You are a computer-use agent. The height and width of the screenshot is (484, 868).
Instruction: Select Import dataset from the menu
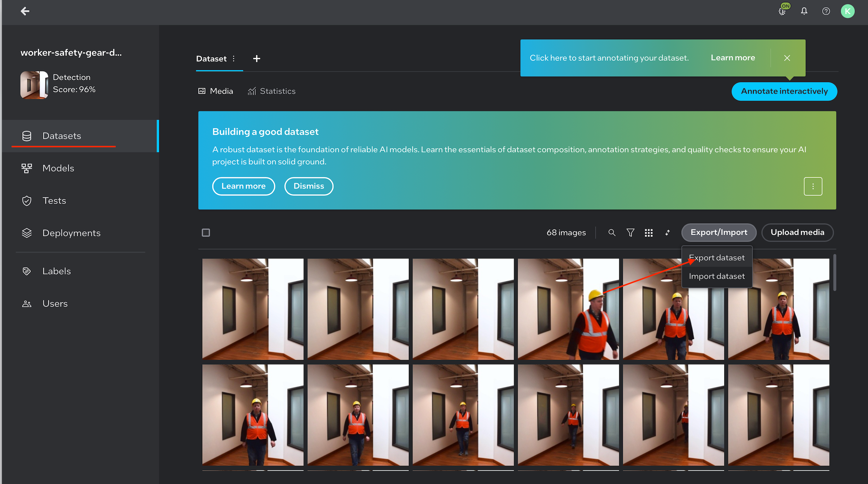point(717,276)
